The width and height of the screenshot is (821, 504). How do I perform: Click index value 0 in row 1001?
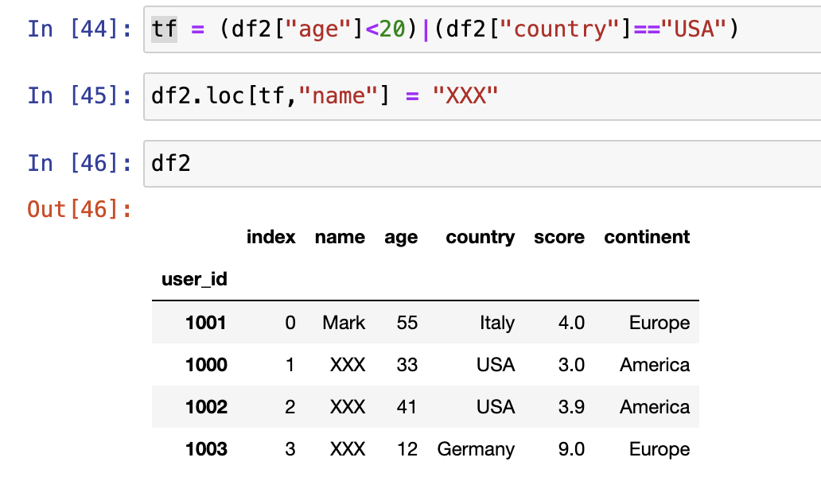coord(290,323)
